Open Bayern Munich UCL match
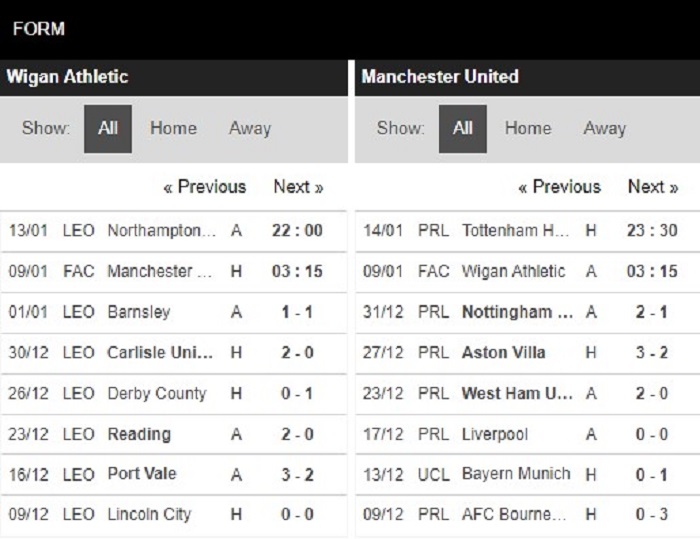 pyautogui.click(x=516, y=474)
